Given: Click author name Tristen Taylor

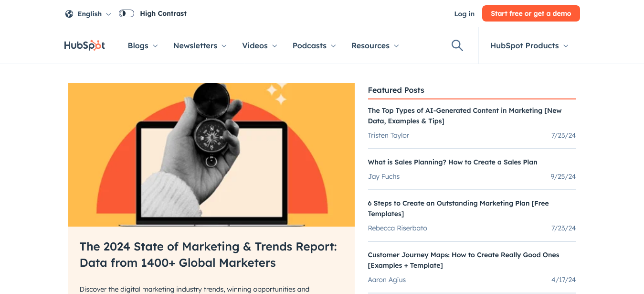Looking at the screenshot, I should (388, 135).
